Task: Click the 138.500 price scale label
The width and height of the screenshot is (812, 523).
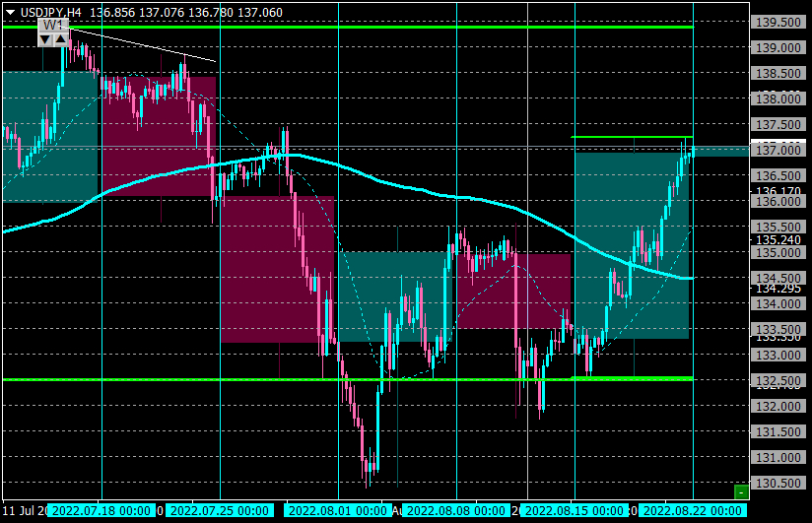Action: [778, 74]
